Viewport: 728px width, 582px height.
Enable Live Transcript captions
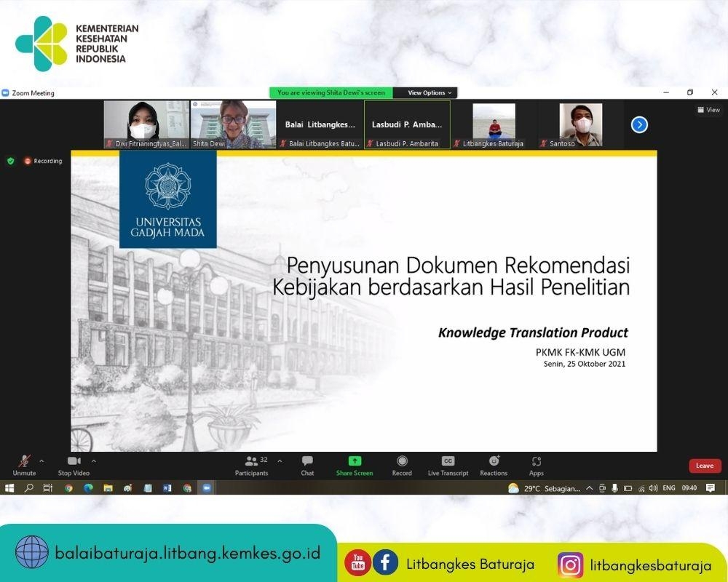point(448,463)
